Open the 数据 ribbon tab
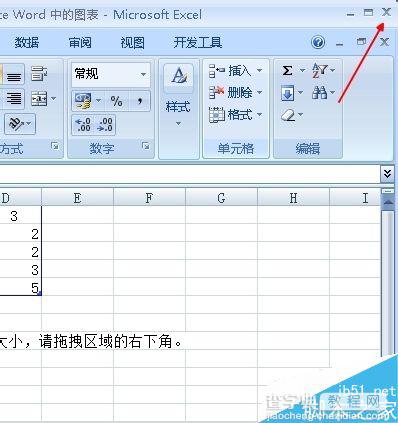The height and width of the screenshot is (423, 398). click(26, 43)
